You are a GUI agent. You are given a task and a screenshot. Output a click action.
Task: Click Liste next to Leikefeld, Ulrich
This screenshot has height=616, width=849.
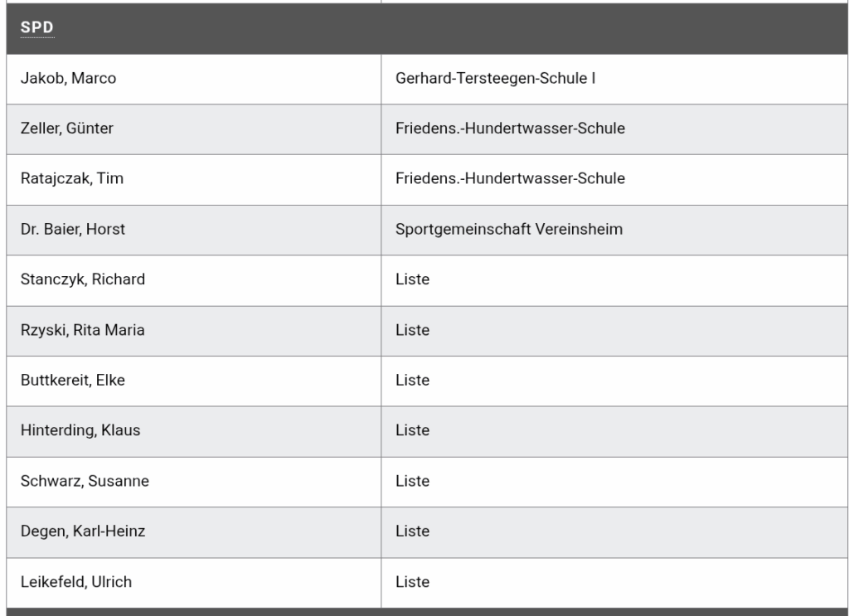(413, 582)
